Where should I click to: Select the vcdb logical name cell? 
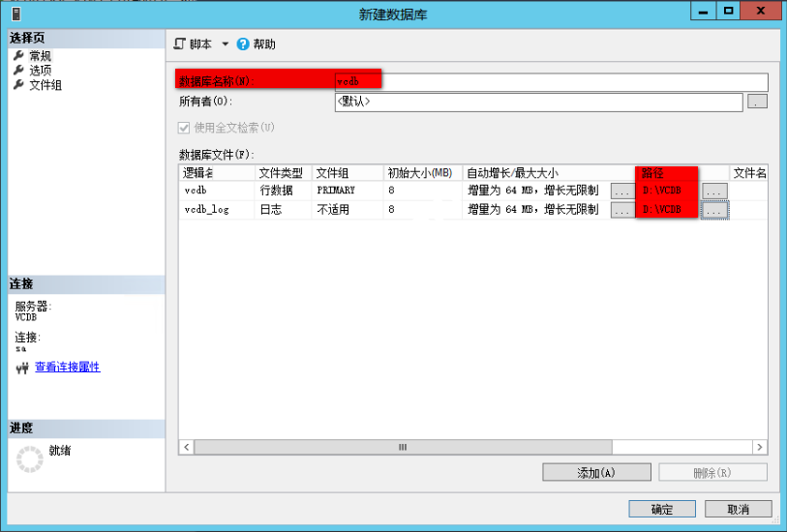pyautogui.click(x=217, y=191)
